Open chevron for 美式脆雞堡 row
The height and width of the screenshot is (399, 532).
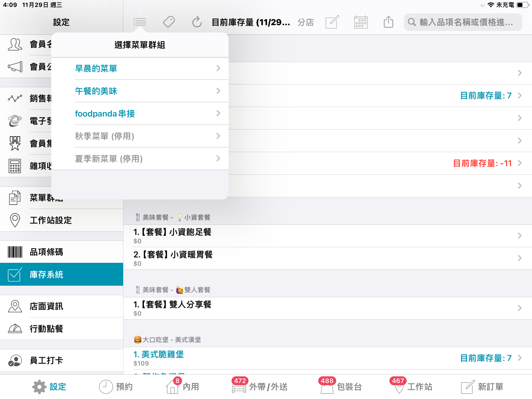[520, 358]
